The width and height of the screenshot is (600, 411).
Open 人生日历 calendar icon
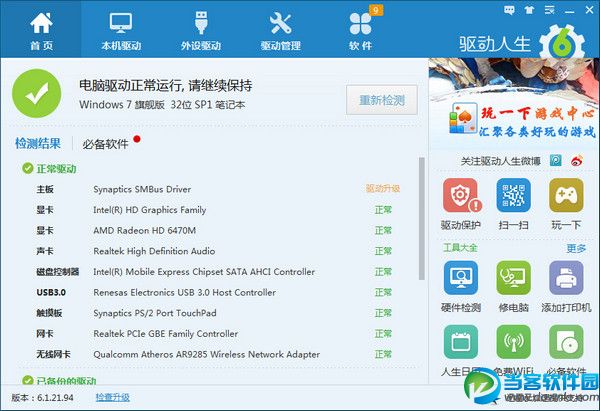pyautogui.click(x=461, y=342)
